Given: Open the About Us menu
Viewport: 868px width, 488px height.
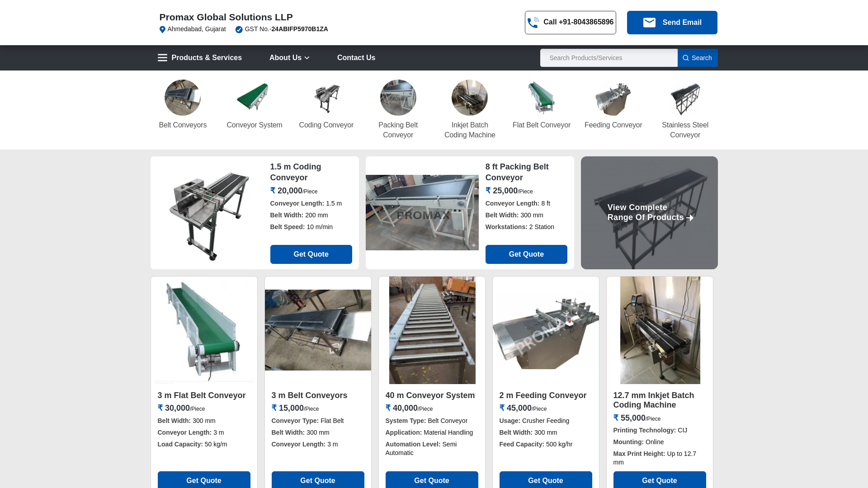Looking at the screenshot, I should point(289,58).
